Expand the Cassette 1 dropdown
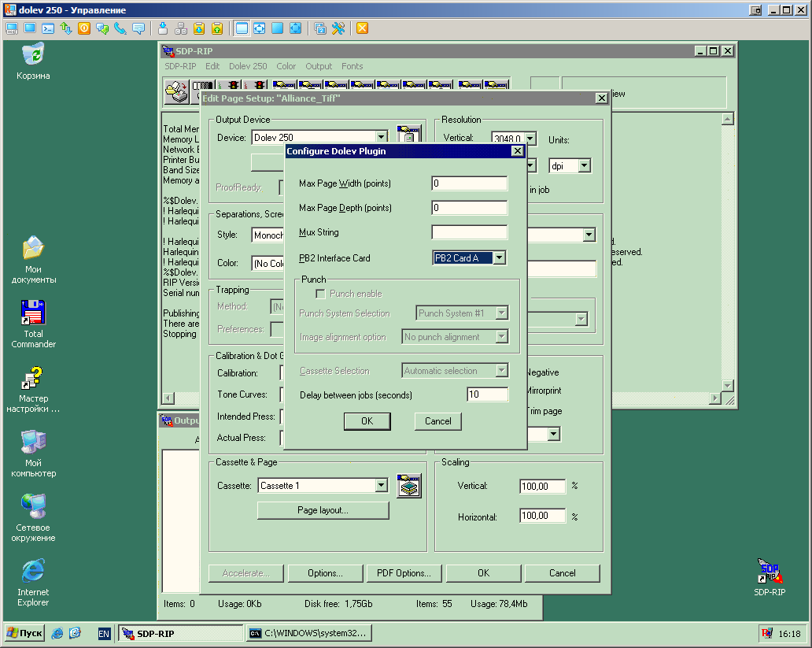 coord(381,486)
